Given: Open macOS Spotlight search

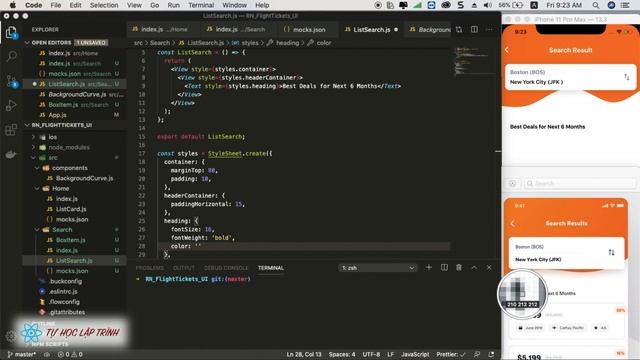Looking at the screenshot, I should coord(596,5).
